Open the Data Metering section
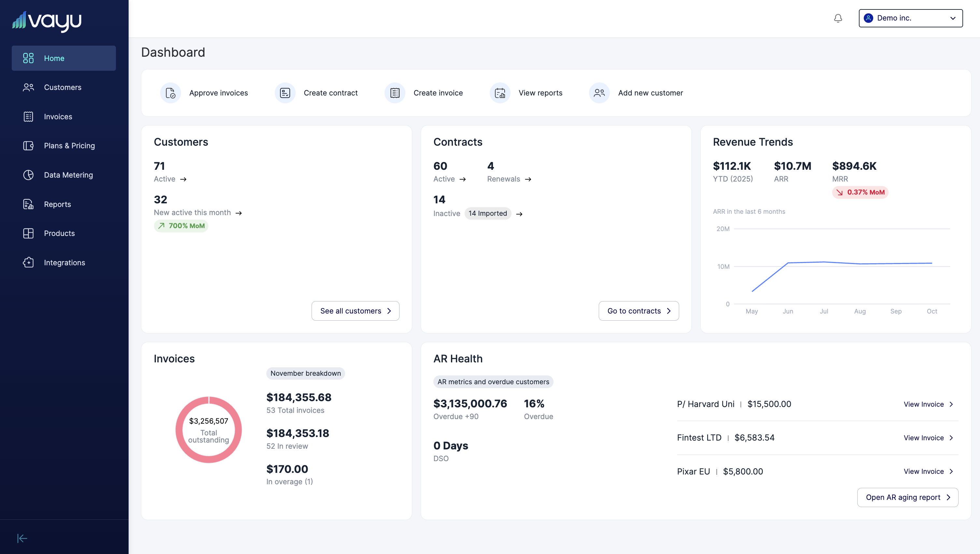Viewport: 980px width, 554px height. pyautogui.click(x=63, y=175)
